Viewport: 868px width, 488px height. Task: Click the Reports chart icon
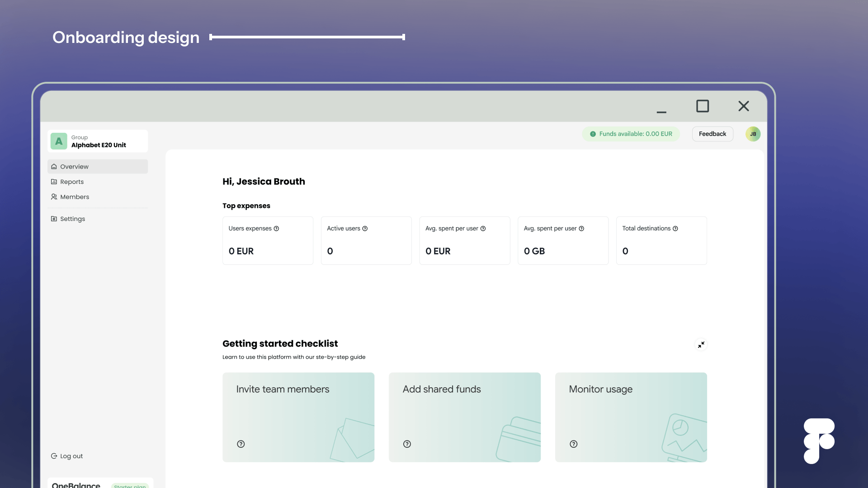[x=54, y=182]
